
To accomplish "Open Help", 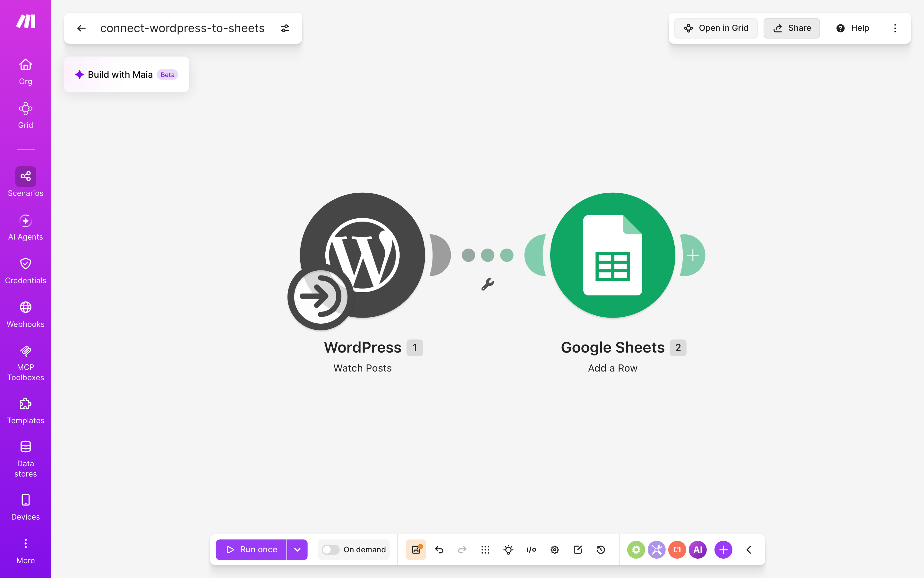I will point(852,28).
